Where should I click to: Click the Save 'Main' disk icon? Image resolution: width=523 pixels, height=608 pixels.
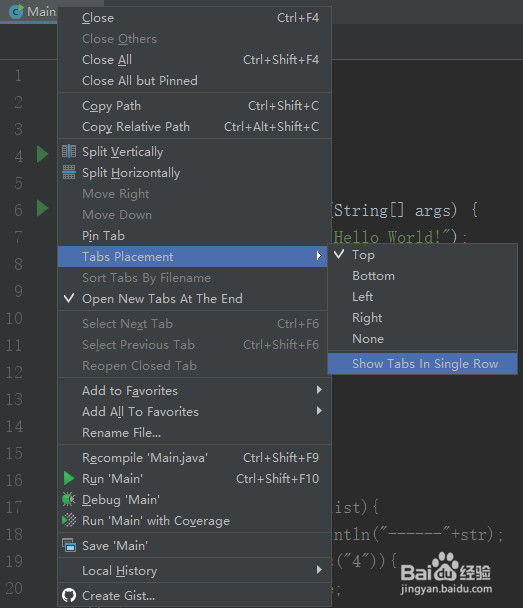point(69,545)
